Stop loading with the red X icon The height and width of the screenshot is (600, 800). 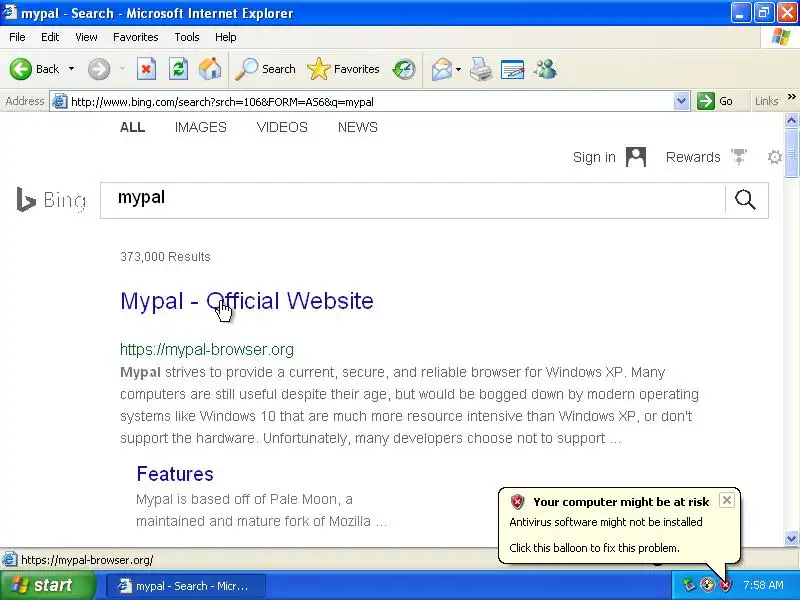146,69
